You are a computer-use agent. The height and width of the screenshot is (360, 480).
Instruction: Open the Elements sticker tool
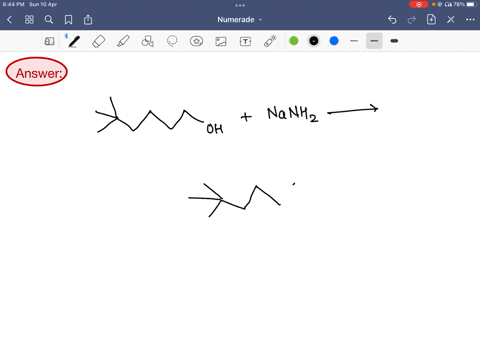tap(196, 41)
